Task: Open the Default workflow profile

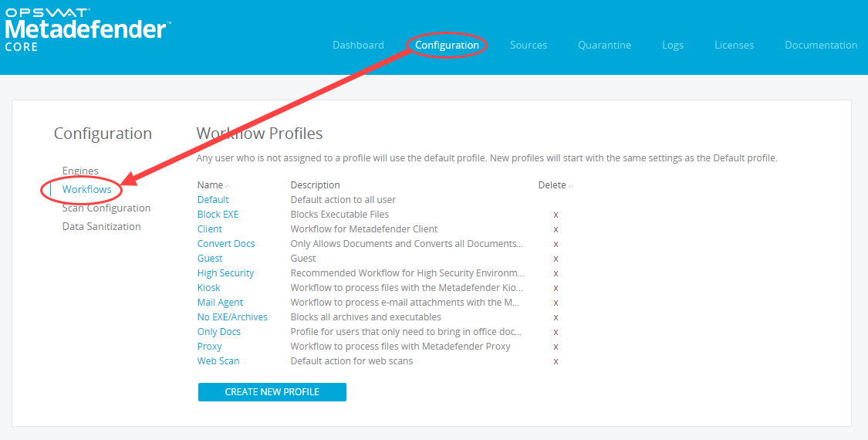Action: 213,199
